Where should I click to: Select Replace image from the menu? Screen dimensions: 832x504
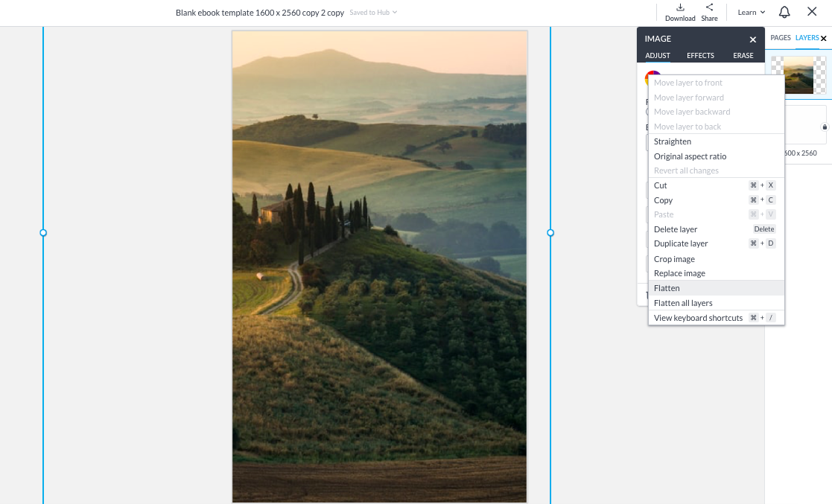pyautogui.click(x=679, y=272)
